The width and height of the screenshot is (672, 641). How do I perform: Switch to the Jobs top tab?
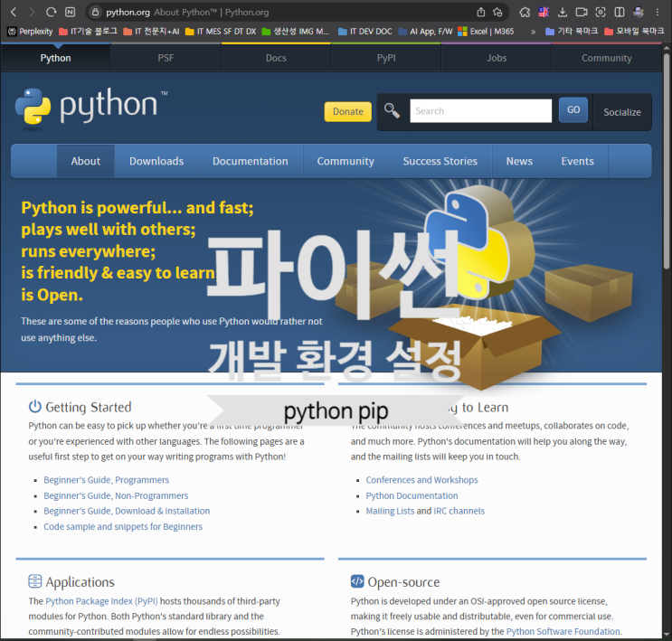pyautogui.click(x=497, y=58)
